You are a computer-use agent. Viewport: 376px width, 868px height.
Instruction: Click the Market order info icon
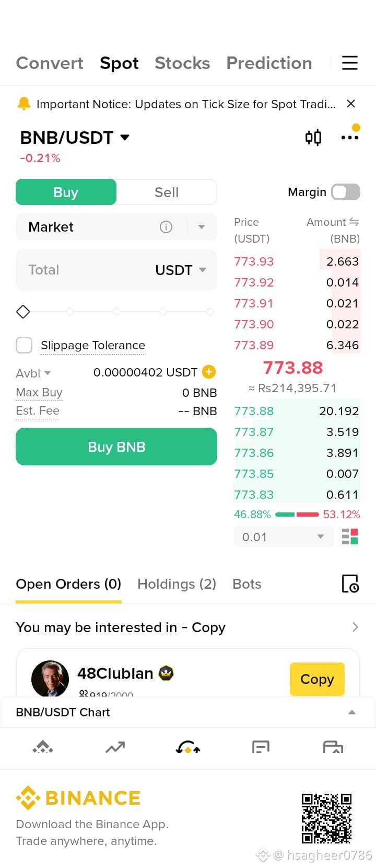coord(166,227)
